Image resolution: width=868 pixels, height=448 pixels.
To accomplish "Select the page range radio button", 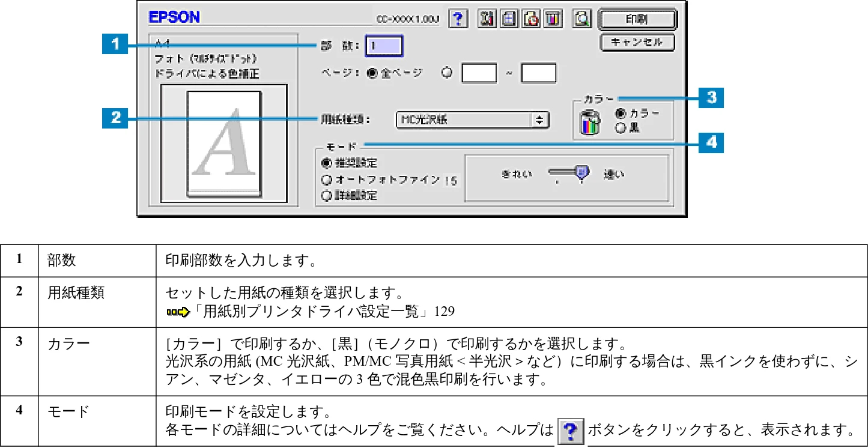I will click(447, 73).
